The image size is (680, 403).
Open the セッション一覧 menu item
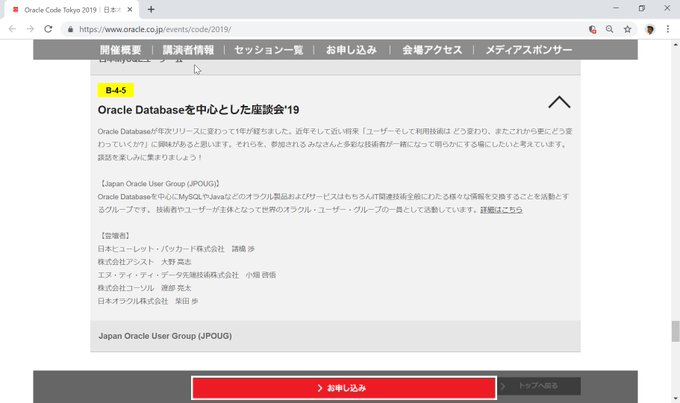pos(268,50)
